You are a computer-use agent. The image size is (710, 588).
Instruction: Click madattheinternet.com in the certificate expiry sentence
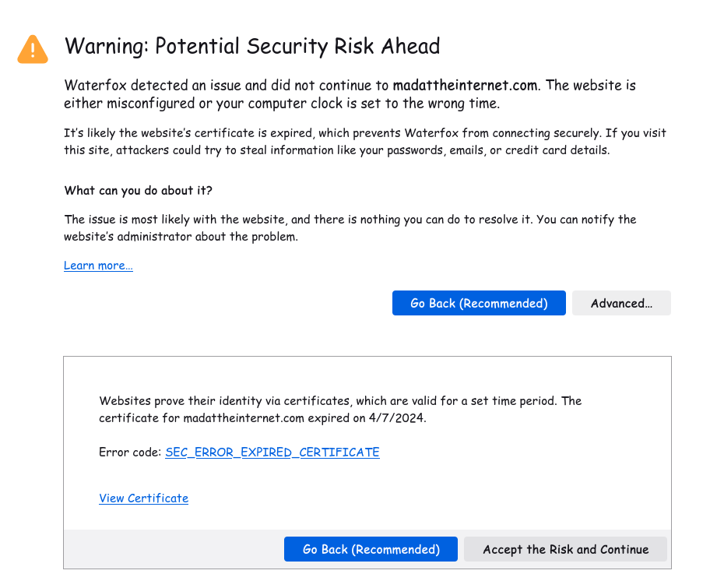point(244,417)
